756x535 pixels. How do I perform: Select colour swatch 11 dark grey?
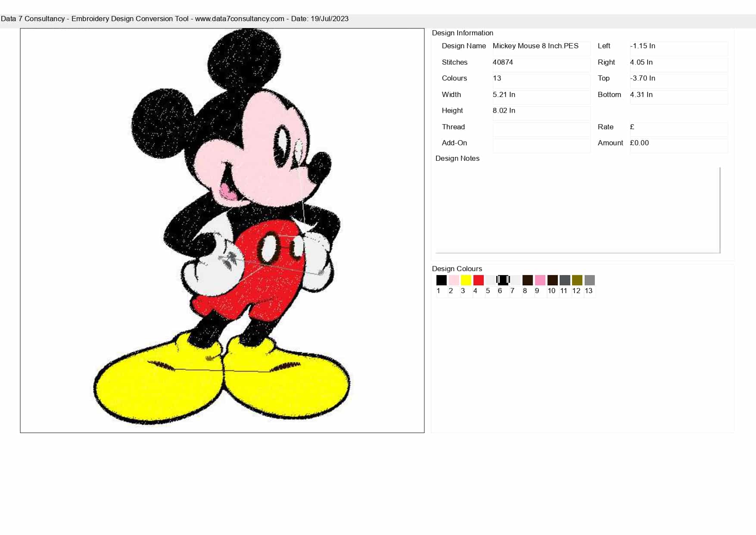tap(565, 280)
